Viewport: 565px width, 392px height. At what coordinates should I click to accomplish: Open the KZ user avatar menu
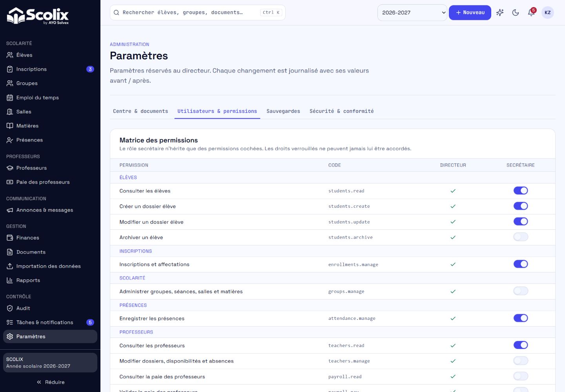click(x=548, y=13)
